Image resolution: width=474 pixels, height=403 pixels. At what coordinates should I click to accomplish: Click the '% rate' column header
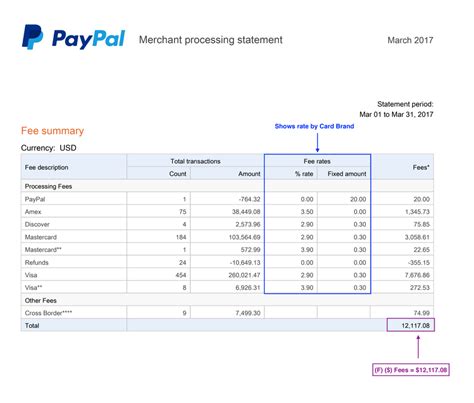tap(304, 174)
